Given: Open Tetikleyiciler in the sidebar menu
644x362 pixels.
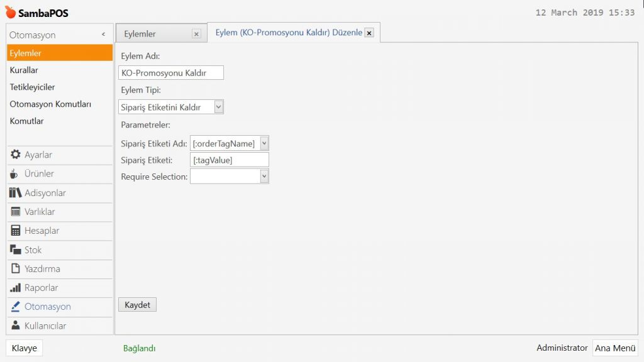Looking at the screenshot, I should tap(32, 87).
